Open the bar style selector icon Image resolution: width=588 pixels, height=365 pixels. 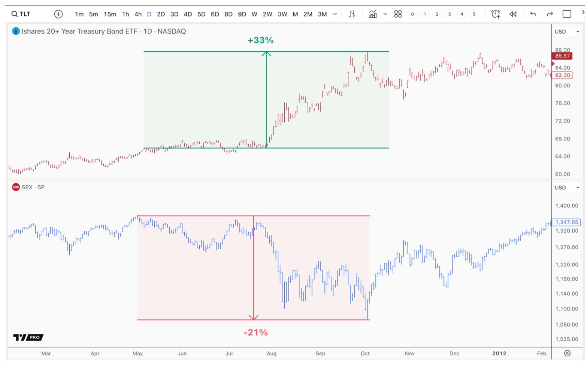tap(352, 14)
